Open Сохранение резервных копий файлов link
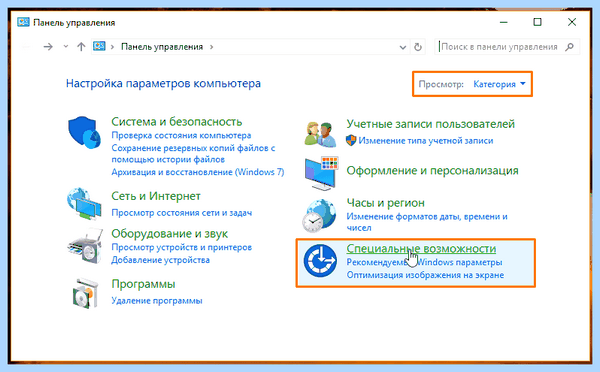 tap(193, 153)
